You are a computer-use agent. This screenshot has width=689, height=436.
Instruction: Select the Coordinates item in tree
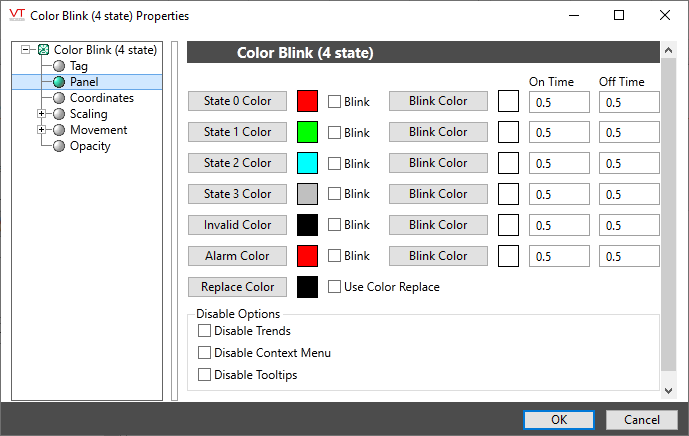[101, 98]
